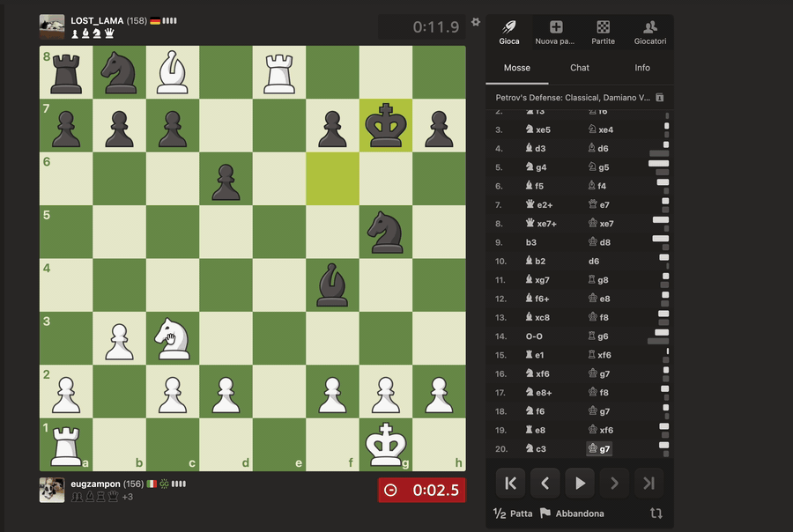Click black knight on b8
The image size is (793, 532).
tap(119, 72)
